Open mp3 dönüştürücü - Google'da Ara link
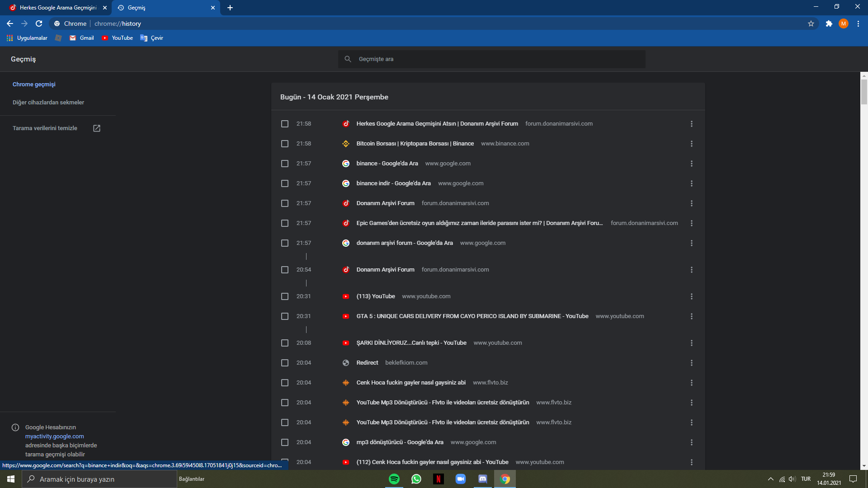The width and height of the screenshot is (868, 488). point(400,442)
